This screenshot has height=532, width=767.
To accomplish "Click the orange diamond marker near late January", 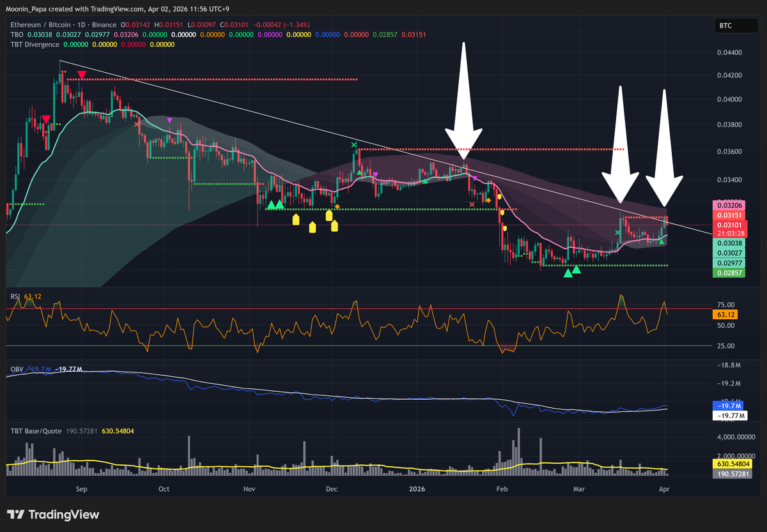I will pos(488,201).
